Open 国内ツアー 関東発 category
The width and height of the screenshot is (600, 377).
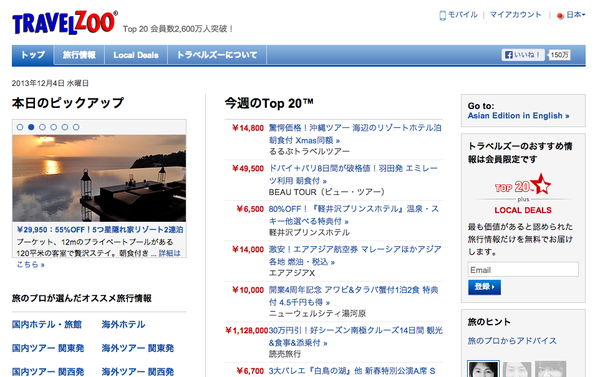pyautogui.click(x=48, y=348)
